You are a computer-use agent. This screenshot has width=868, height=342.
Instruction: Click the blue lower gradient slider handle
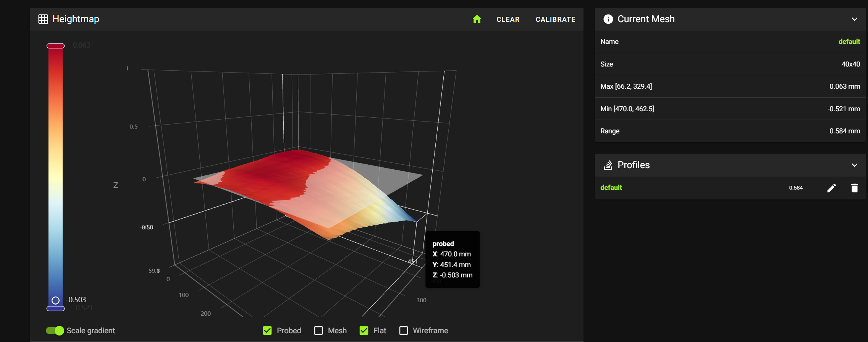pos(55,308)
